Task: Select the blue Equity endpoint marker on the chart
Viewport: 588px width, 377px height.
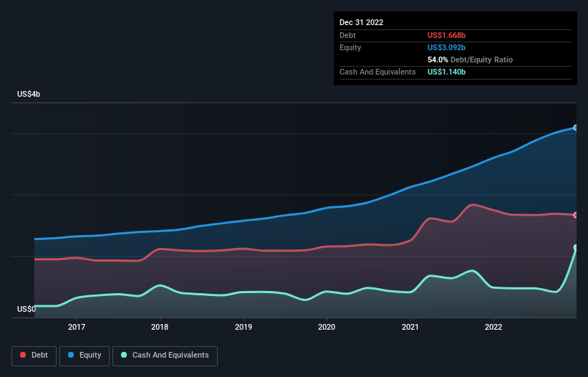Action: 576,128
